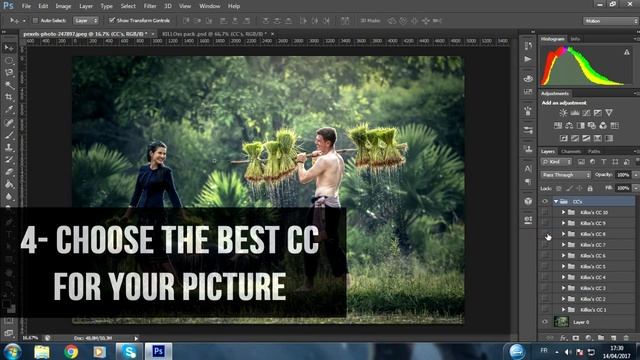Create a new group from Layers panel
Image resolution: width=640 pixels, height=360 pixels.
click(601, 338)
